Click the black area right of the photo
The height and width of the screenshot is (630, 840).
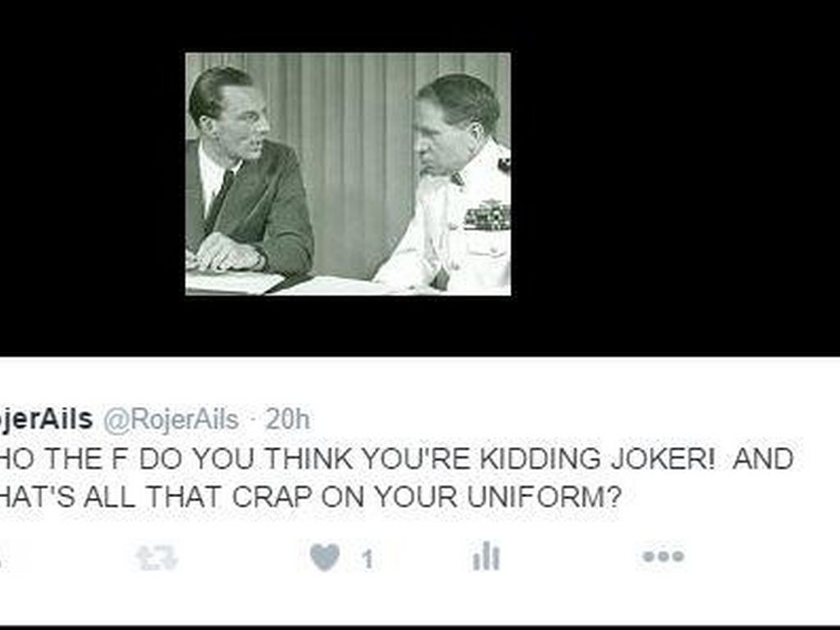(x=675, y=177)
